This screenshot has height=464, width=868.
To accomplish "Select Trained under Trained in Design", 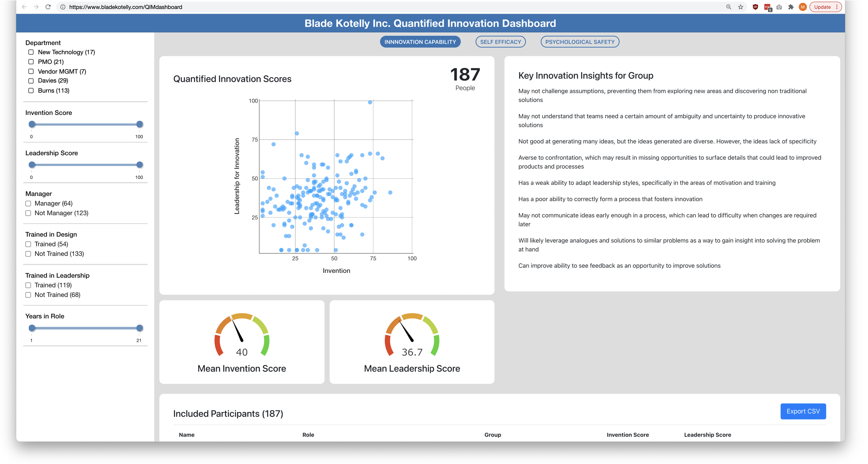I will click(x=28, y=244).
